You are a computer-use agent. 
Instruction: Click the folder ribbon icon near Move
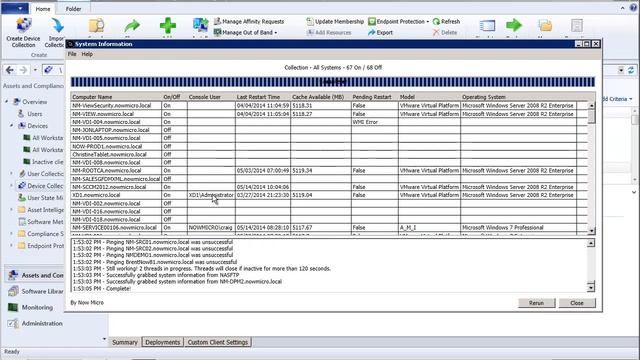point(545,25)
